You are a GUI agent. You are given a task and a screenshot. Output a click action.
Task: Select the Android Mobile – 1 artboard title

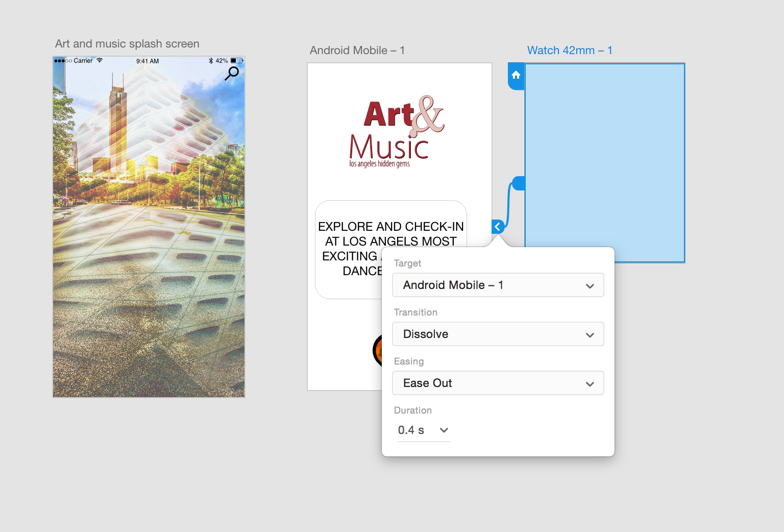[x=357, y=50]
